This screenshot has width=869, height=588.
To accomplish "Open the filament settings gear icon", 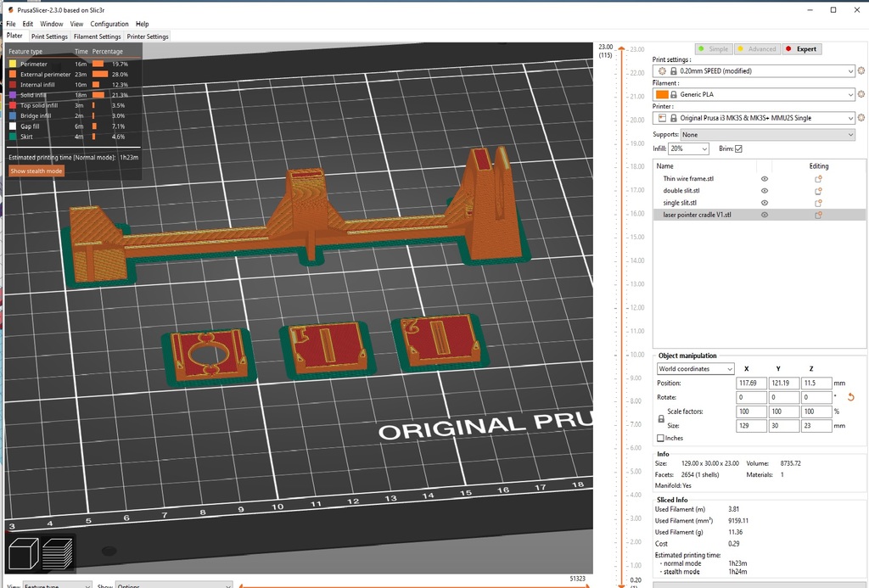I will pyautogui.click(x=861, y=94).
